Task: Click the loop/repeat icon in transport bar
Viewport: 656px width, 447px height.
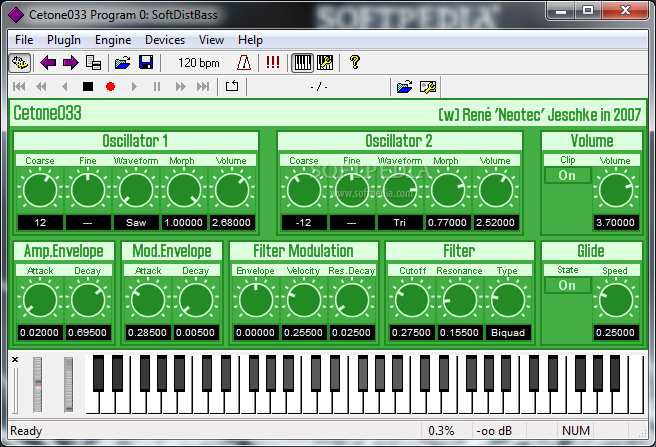Action: coord(232,86)
